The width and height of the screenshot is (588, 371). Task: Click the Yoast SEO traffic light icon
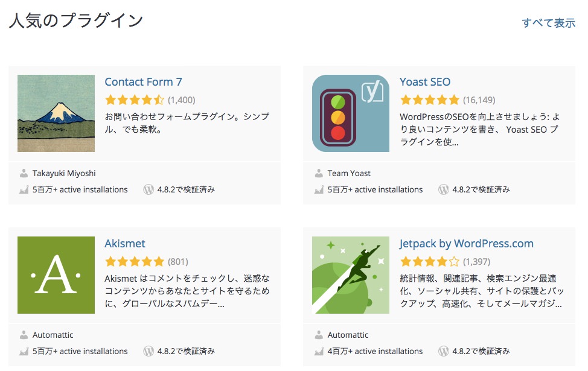coord(351,113)
